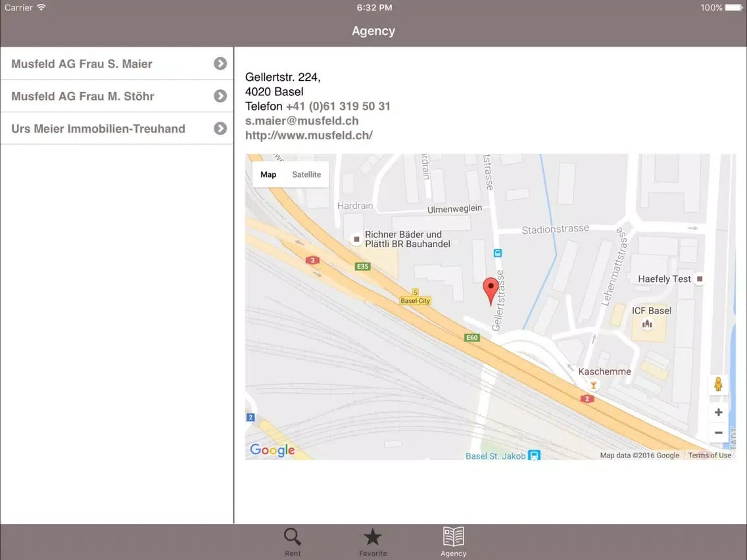Click the Kaschemme bar marker icon
Image resolution: width=747 pixels, height=560 pixels.
594,385
